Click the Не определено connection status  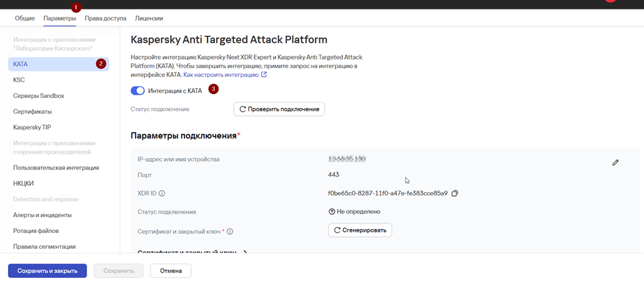(354, 212)
